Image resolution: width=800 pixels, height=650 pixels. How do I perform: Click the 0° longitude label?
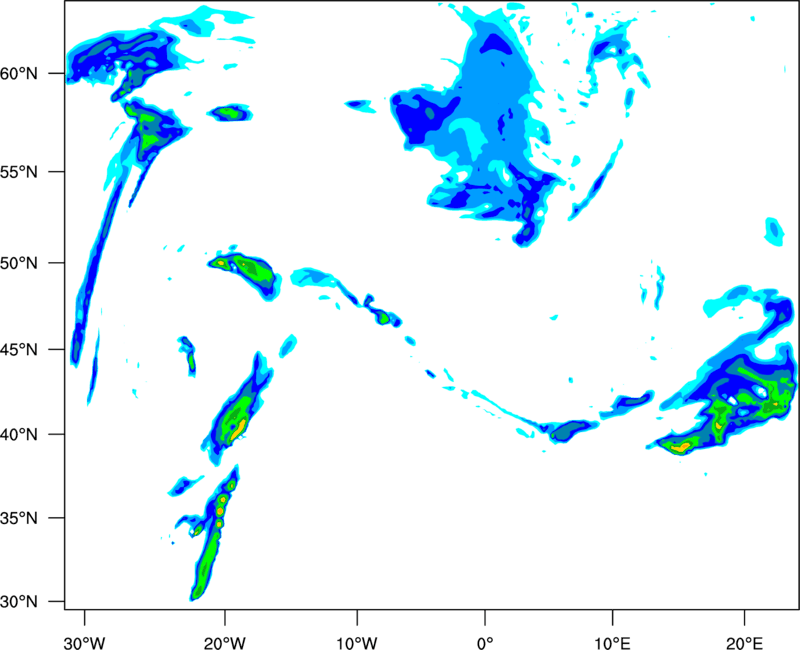[485, 643]
